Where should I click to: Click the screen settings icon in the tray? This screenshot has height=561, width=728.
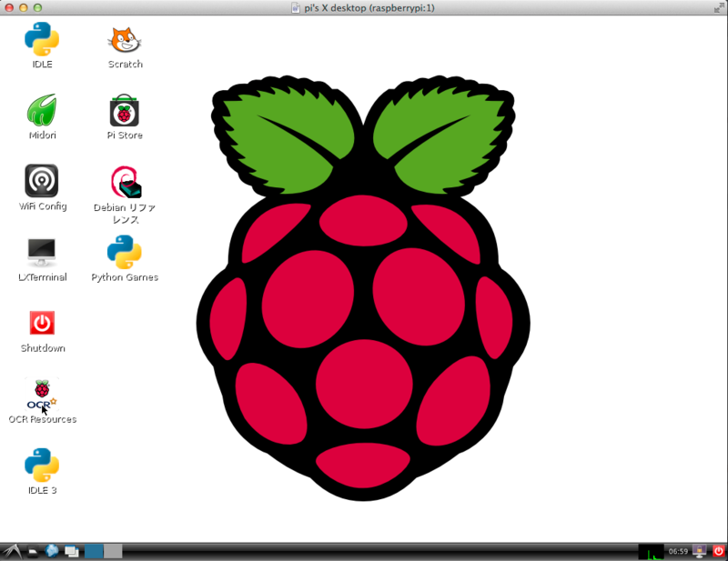[x=699, y=550]
